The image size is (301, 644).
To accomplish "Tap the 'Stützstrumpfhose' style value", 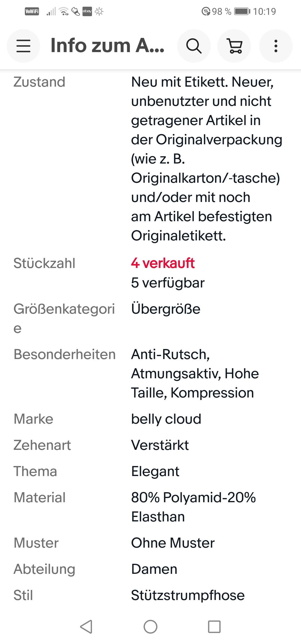I will click(x=188, y=595).
